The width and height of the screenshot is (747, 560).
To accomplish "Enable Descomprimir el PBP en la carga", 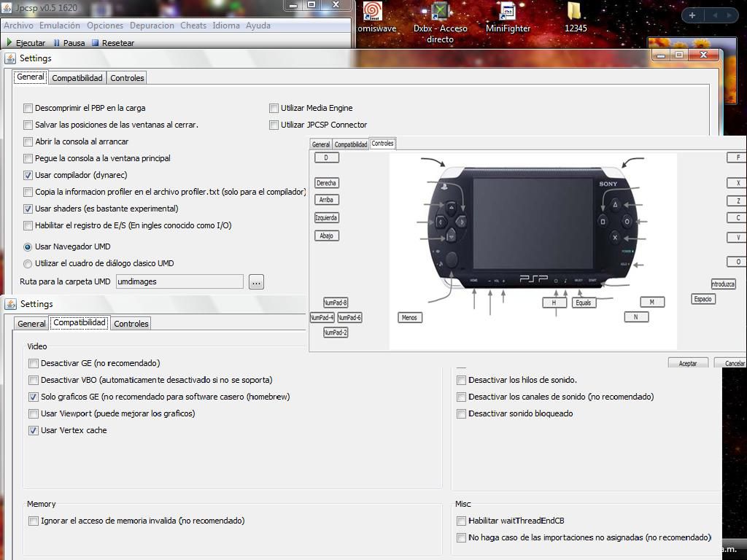I will [x=28, y=108].
